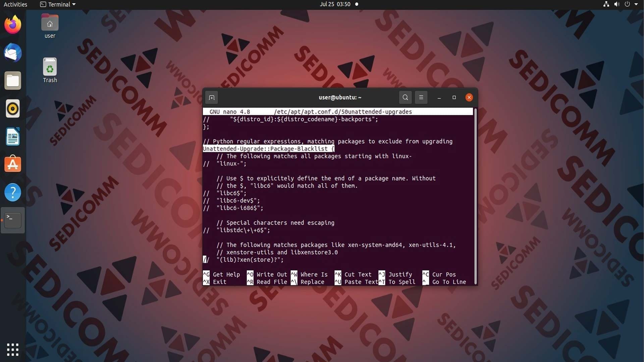This screenshot has height=362, width=644.
Task: Open terminal hamburger menu
Action: [x=421, y=98]
